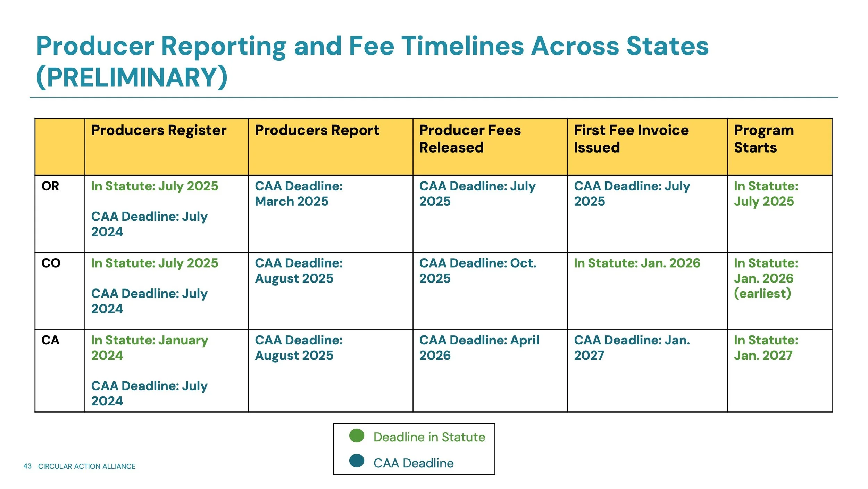868x489 pixels.
Task: Click the Producer Fees Released header cell
Action: (x=470, y=139)
